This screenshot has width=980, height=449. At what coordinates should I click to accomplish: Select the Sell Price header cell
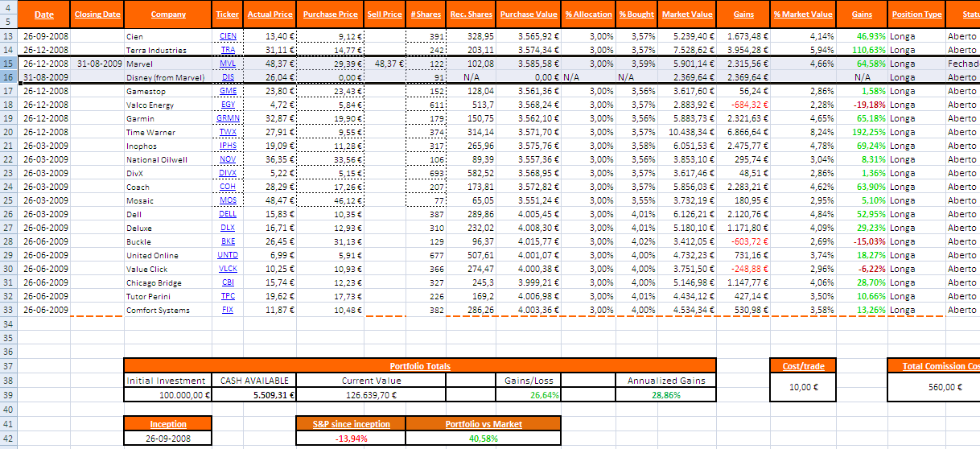[385, 14]
